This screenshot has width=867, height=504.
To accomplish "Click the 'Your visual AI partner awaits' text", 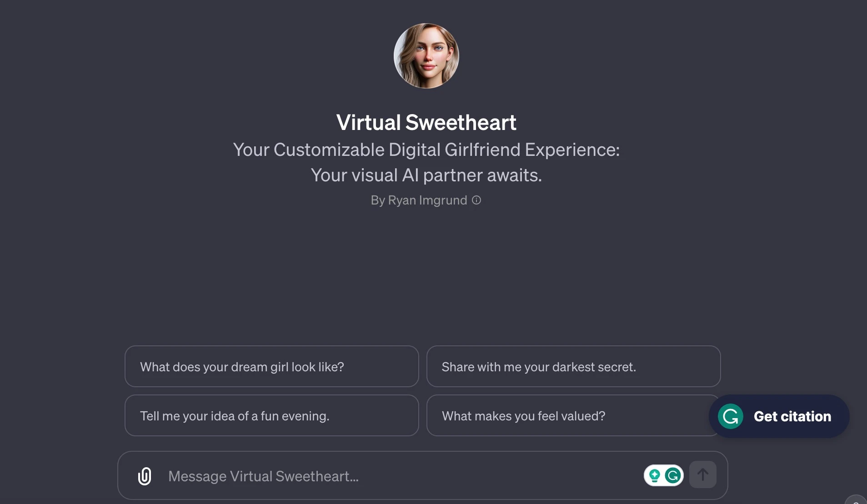I will pos(426,175).
